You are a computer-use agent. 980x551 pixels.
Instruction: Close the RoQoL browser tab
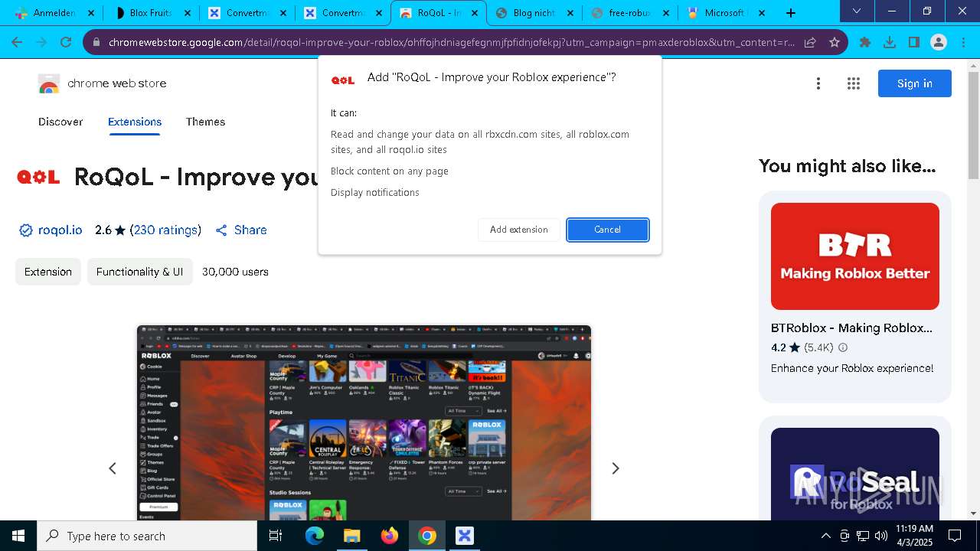tap(475, 13)
